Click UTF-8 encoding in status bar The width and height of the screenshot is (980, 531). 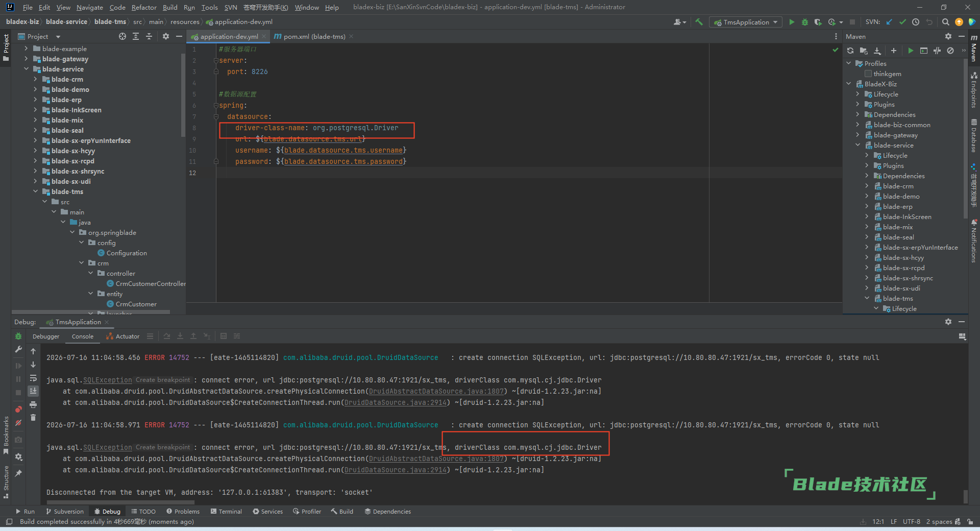coord(912,521)
